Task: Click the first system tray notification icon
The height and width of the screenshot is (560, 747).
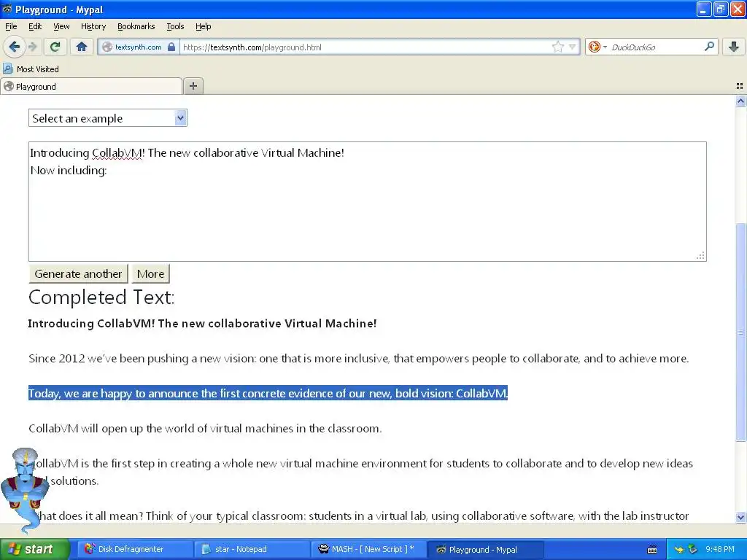Action: click(x=679, y=550)
